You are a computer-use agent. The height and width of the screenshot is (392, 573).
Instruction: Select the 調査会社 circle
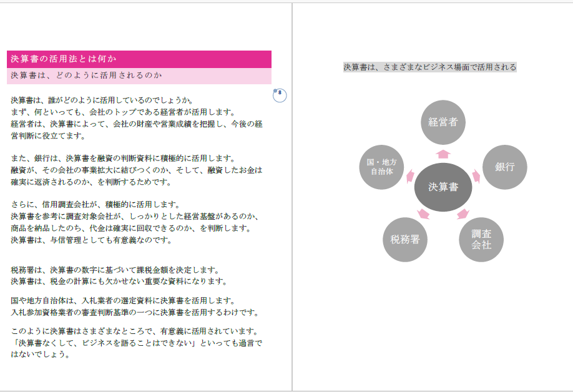481,239
